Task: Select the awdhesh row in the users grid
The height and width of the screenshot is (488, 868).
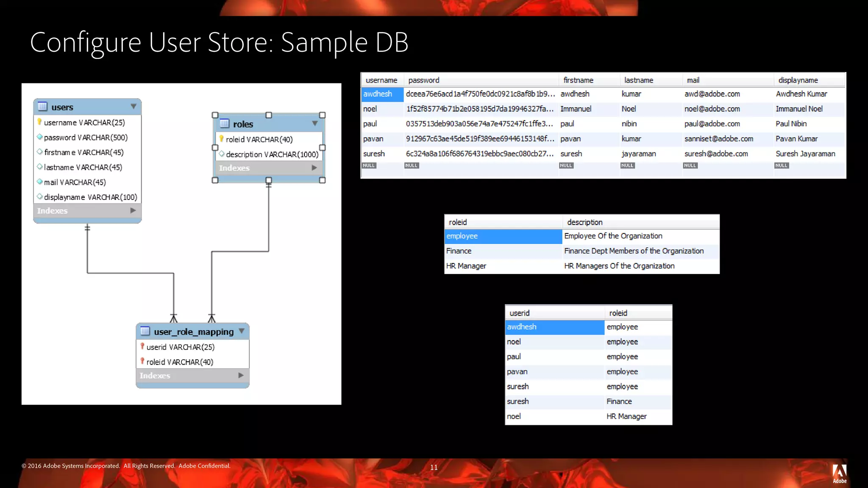Action: (378, 94)
